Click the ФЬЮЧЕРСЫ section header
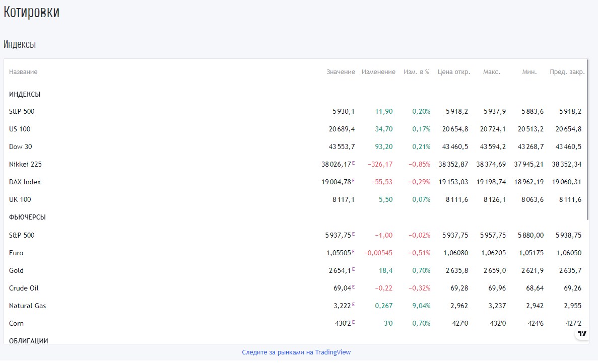The image size is (598, 364). 28,217
